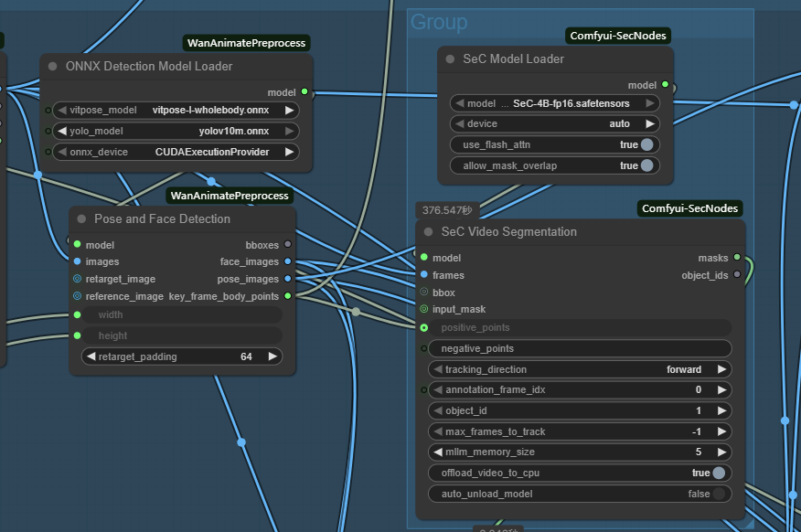Image resolution: width=801 pixels, height=532 pixels.
Task: Disable offload_video_to_cpu toggle
Action: (x=719, y=473)
